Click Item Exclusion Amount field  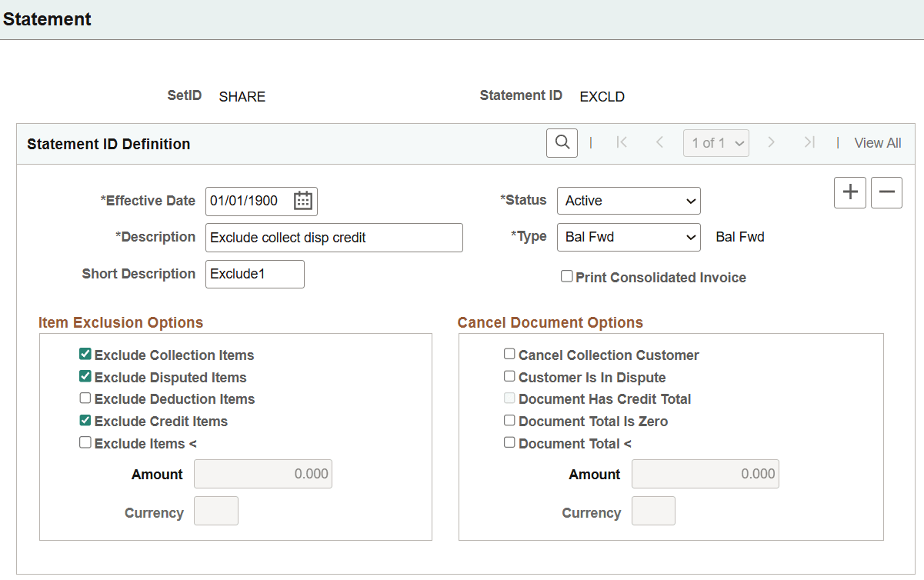pyautogui.click(x=263, y=474)
